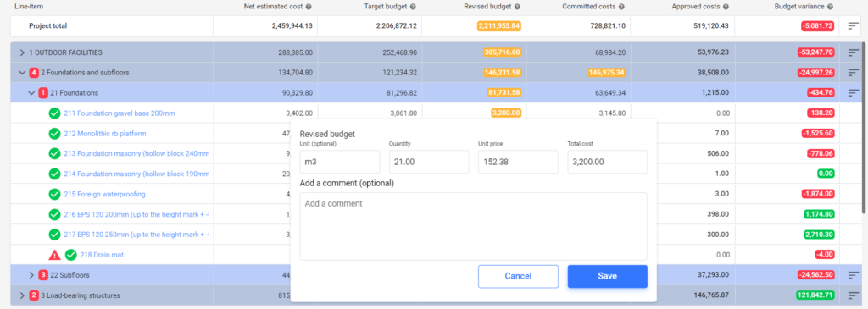
Task: Open 217 EPS 120 250mm line item
Action: click(x=136, y=235)
